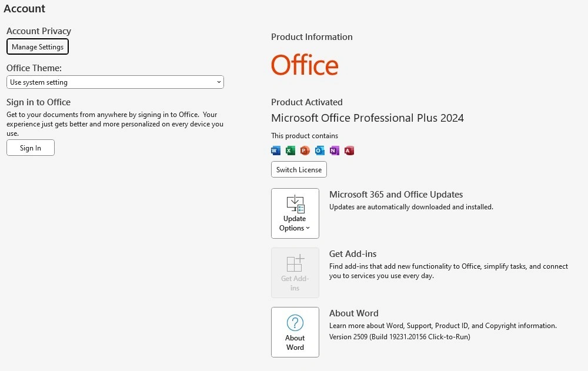
Task: Open the Office Theme dropdown
Action: point(115,82)
